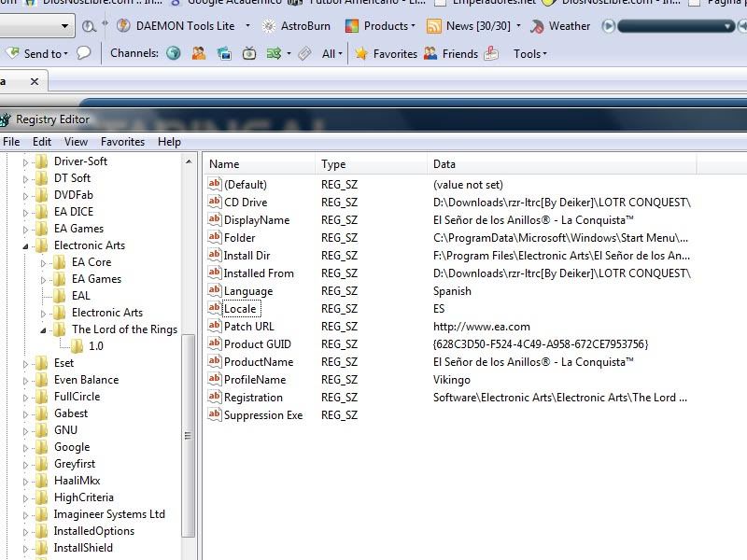Select the Even Balance registry key

tap(86, 380)
